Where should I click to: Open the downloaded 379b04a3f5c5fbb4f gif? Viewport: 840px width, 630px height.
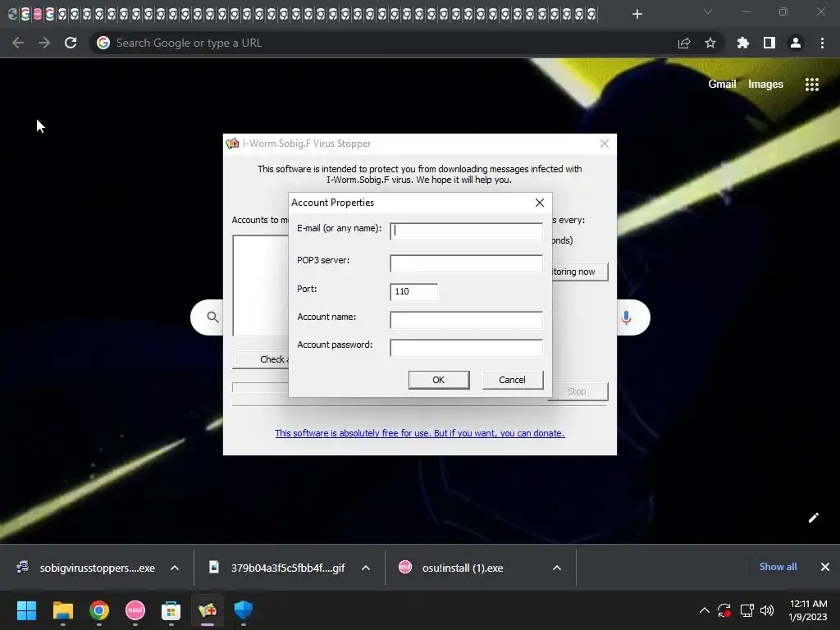pyautogui.click(x=277, y=568)
